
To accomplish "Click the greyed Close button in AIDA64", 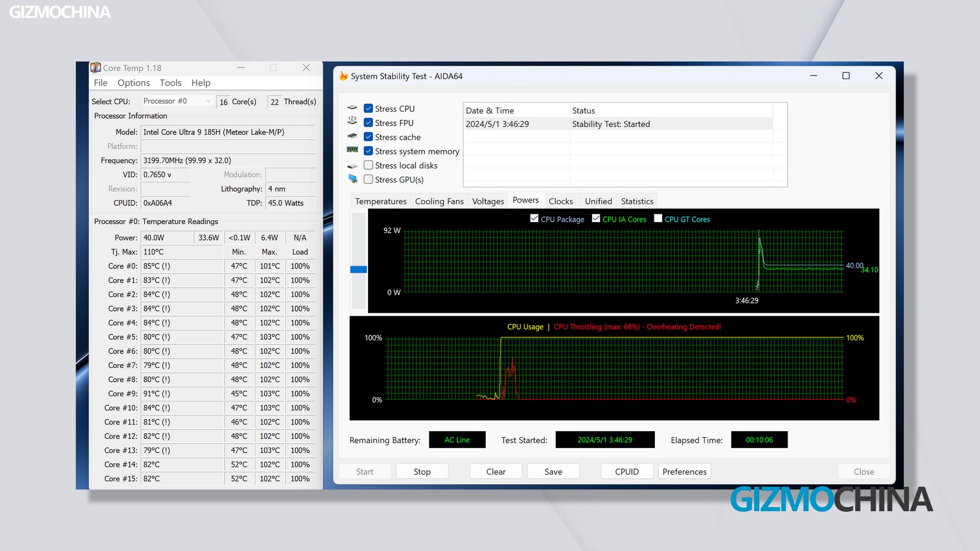I will [x=864, y=471].
